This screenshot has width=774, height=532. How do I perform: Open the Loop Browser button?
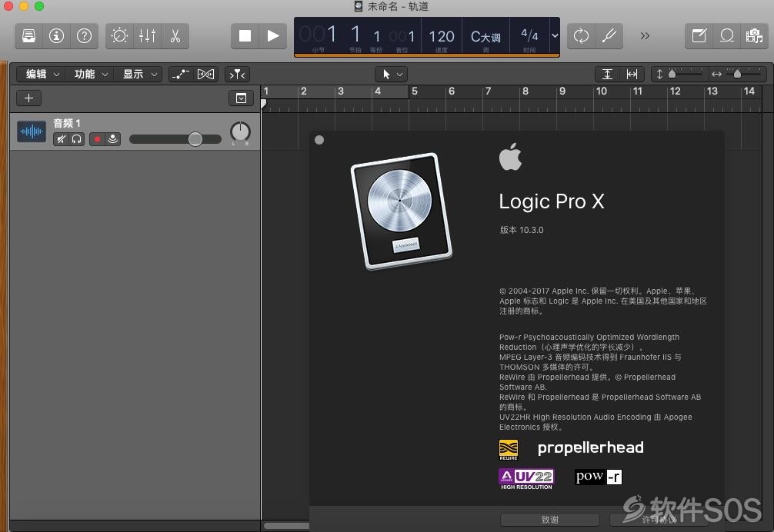pyautogui.click(x=726, y=36)
